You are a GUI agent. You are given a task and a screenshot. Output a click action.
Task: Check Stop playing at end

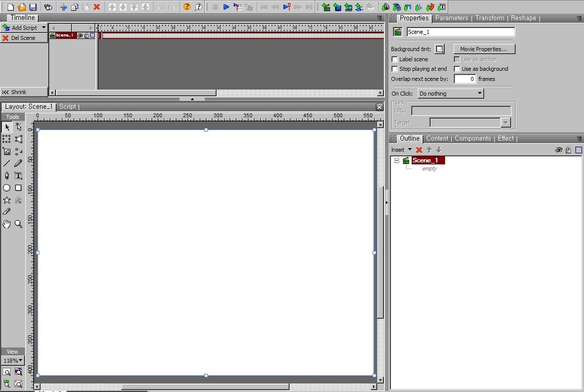point(395,69)
